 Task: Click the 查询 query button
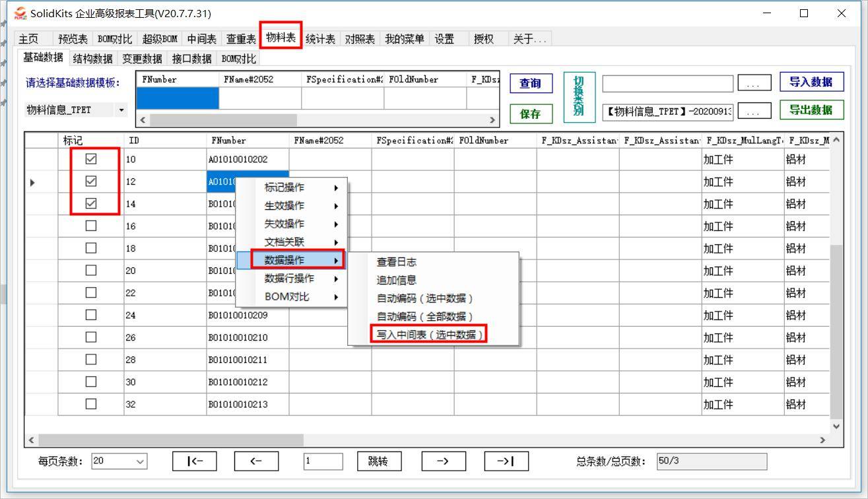[530, 83]
